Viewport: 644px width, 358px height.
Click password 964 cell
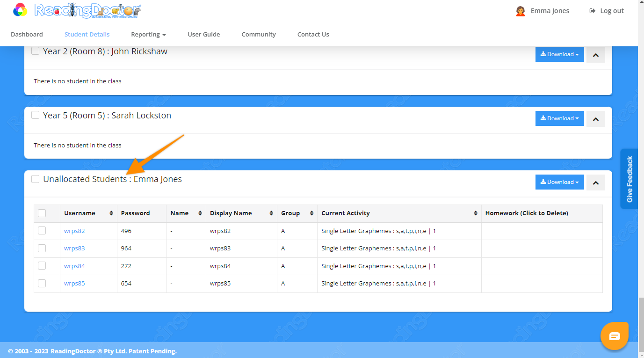142,248
